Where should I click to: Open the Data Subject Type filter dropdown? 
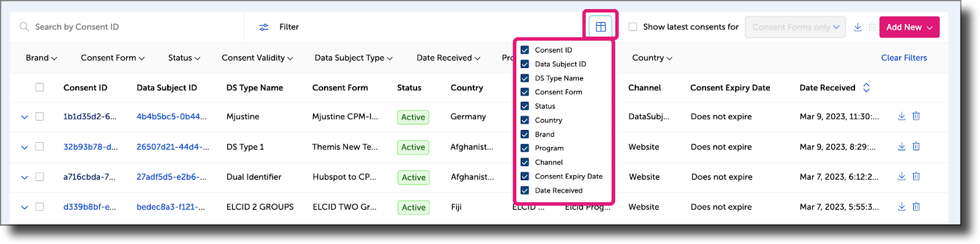point(353,58)
